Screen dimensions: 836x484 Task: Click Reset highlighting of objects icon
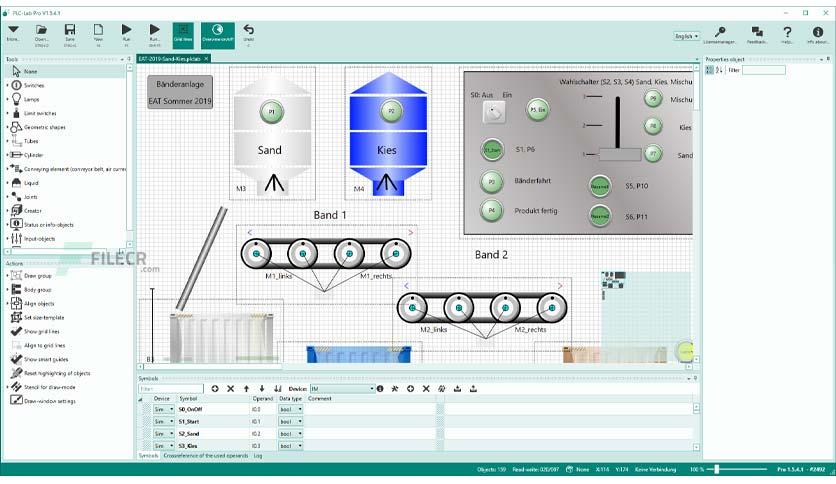(17, 373)
